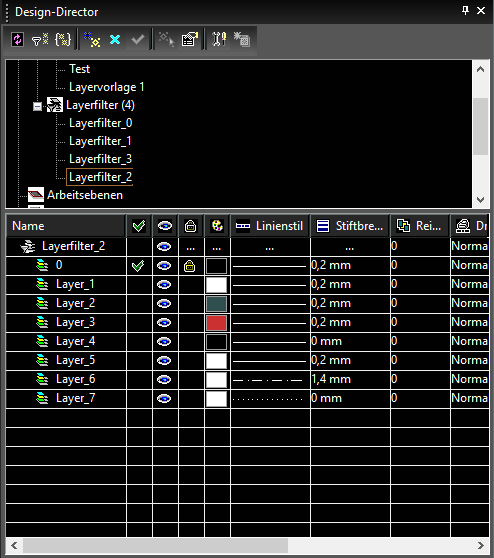The image size is (494, 558).
Task: Open Layer_6 pen width 1,4 mm cell
Action: click(x=350, y=380)
